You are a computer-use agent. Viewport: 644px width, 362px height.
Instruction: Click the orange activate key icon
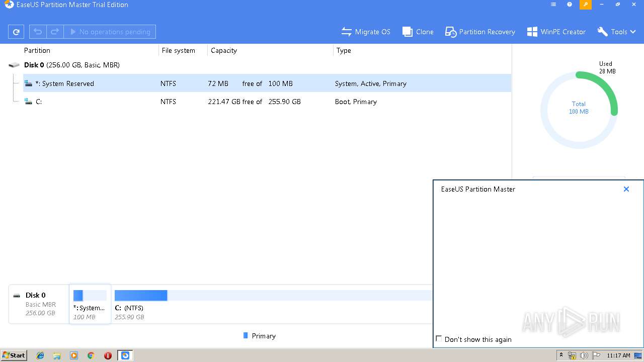click(586, 5)
